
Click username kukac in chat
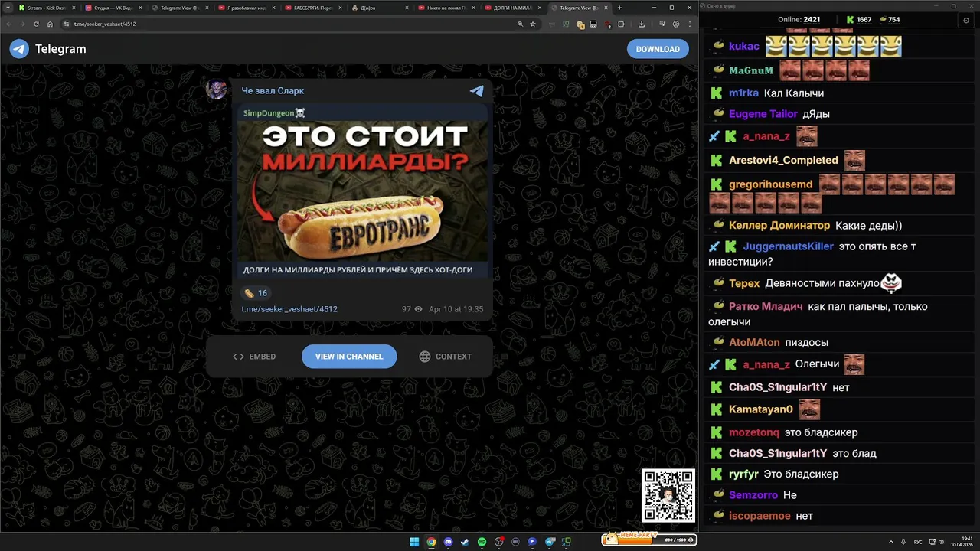coord(744,46)
